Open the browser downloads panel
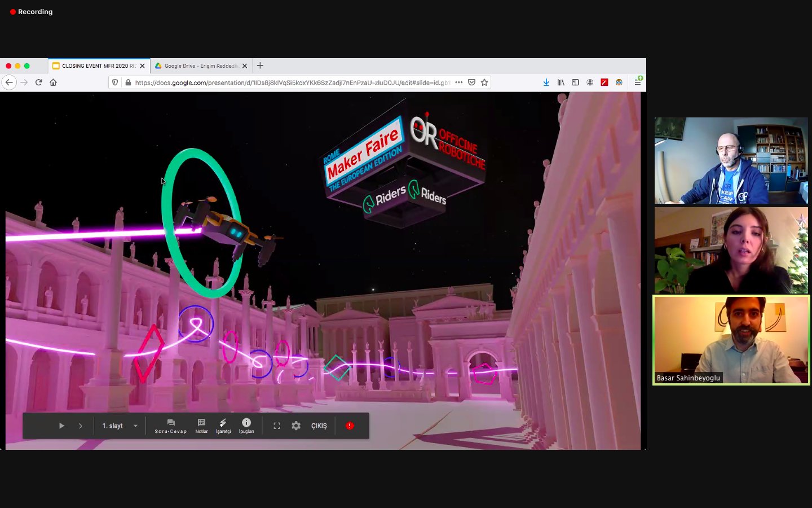 (x=546, y=82)
